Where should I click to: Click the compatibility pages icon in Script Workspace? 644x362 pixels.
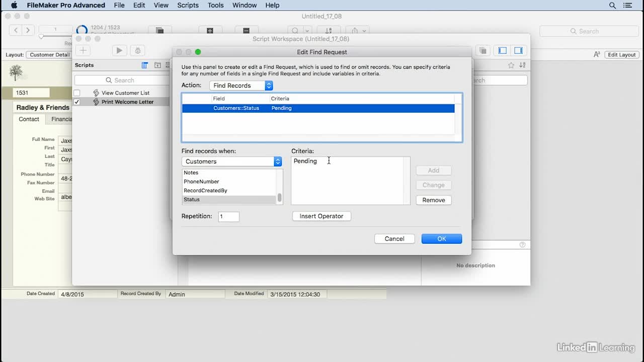(482, 50)
